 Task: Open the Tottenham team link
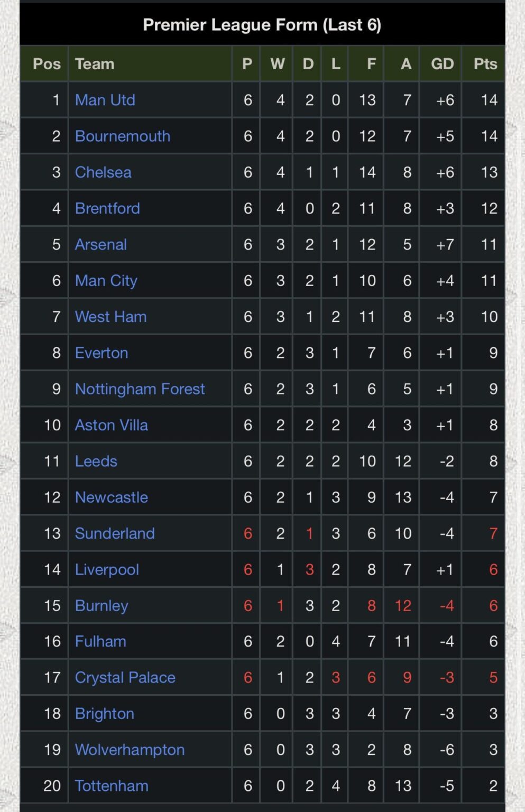[110, 786]
